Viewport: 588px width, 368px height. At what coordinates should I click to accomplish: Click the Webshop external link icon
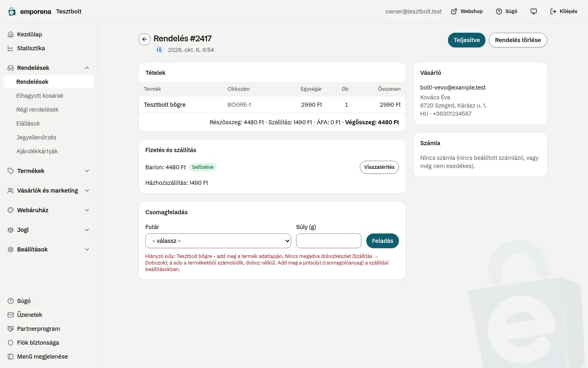pos(454,11)
